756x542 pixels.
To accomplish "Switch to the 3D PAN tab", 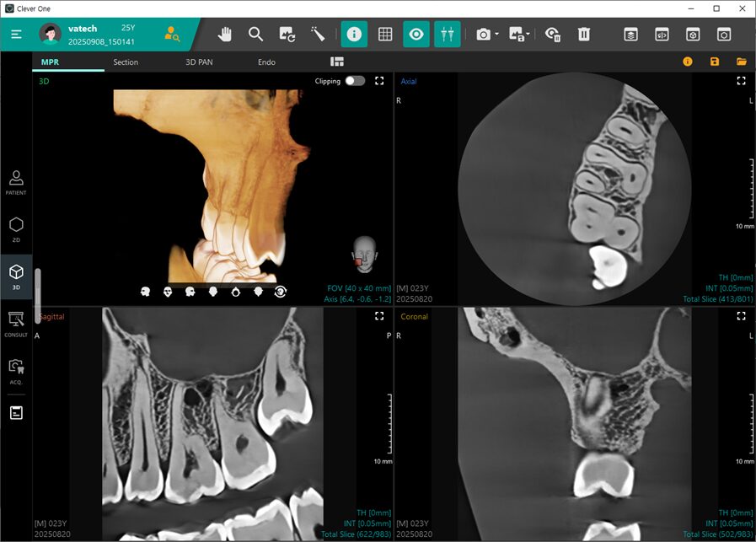I will pos(199,62).
